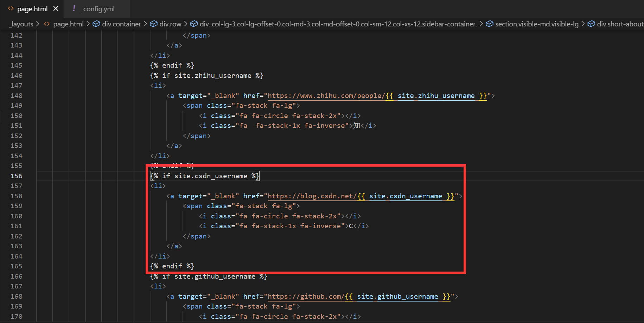Open page.html breadcrumb item

tap(68, 24)
